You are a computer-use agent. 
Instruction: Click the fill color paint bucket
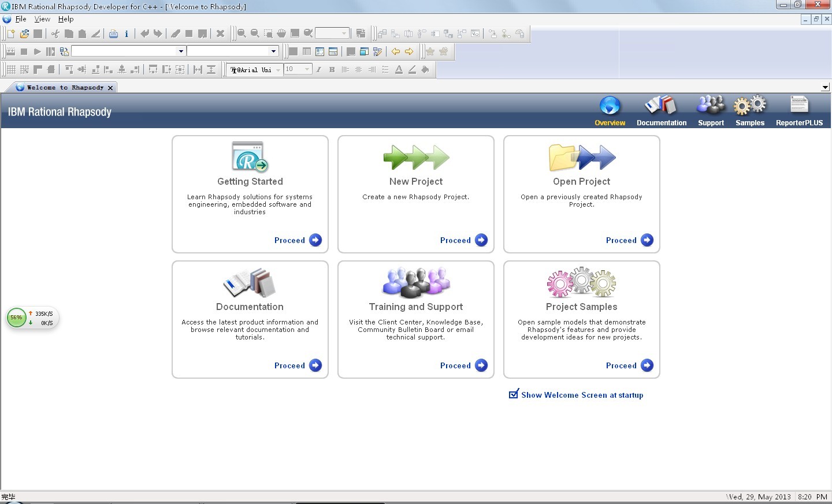point(425,69)
